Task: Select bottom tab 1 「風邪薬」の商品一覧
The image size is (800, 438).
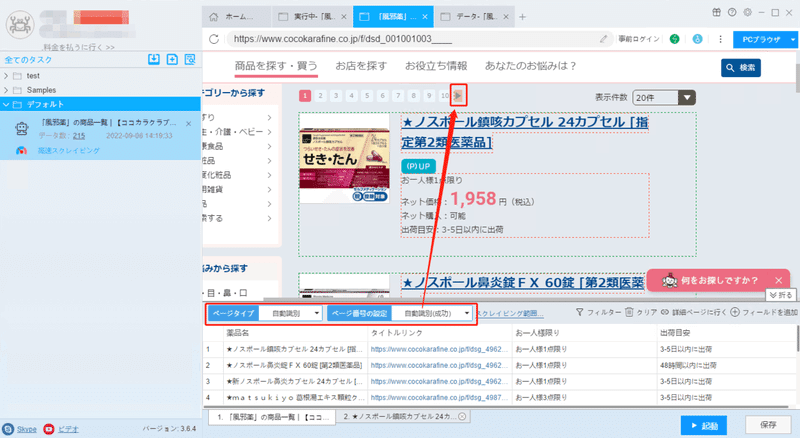Action: pos(272,417)
